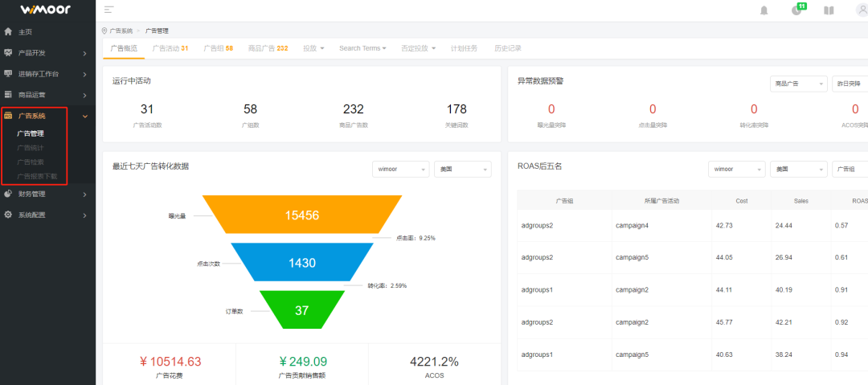Viewport: 868px width, 385px height.
Task: Click the 曝光量突降 warning count
Action: (551, 109)
